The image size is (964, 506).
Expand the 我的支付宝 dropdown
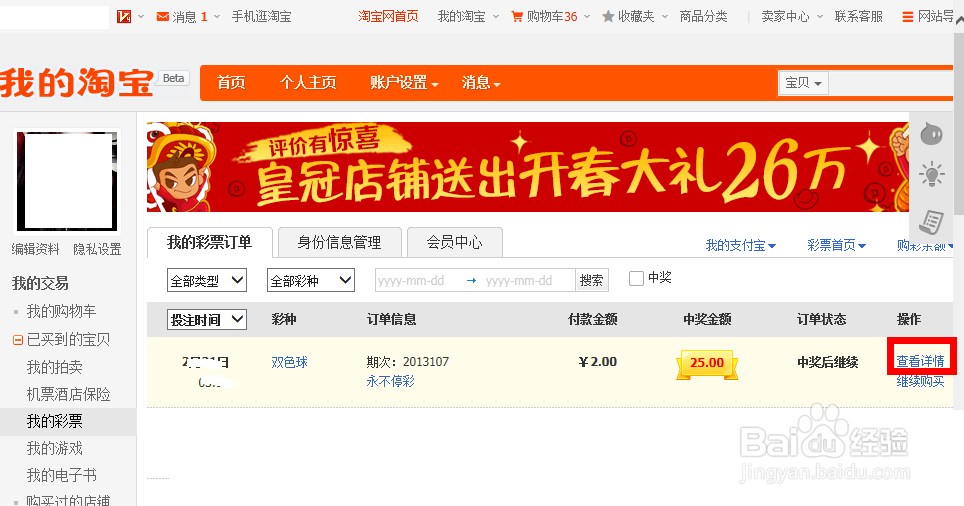(741, 245)
